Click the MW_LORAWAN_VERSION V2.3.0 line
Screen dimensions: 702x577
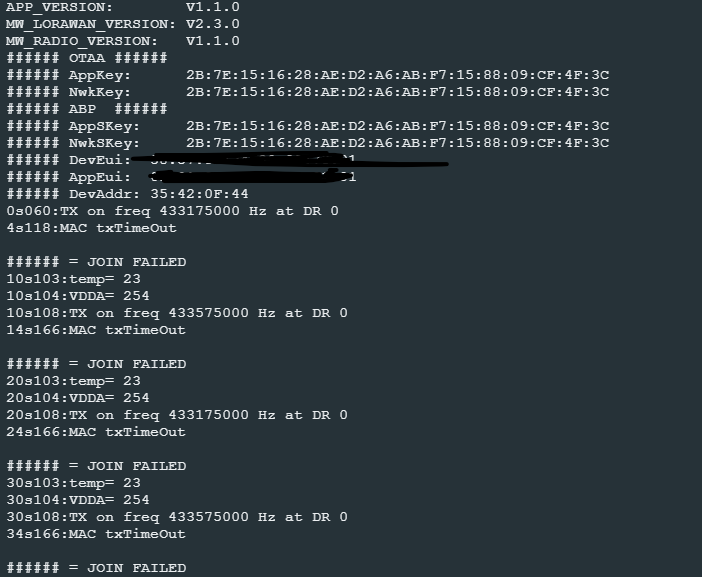coord(122,24)
